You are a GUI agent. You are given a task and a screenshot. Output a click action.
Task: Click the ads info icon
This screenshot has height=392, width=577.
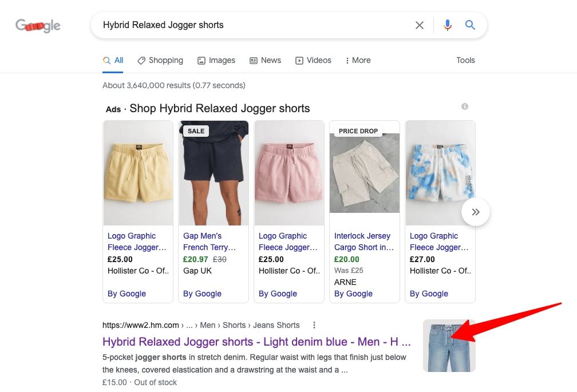pyautogui.click(x=465, y=106)
